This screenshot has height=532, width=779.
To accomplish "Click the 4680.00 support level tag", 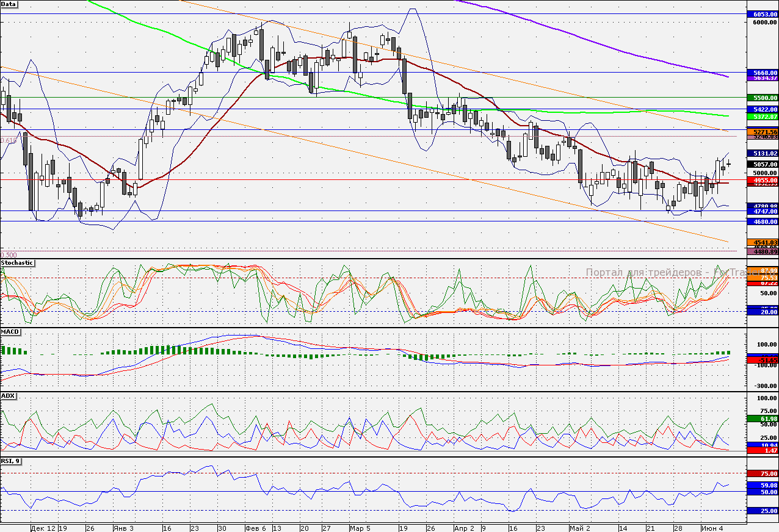I will click(763, 222).
